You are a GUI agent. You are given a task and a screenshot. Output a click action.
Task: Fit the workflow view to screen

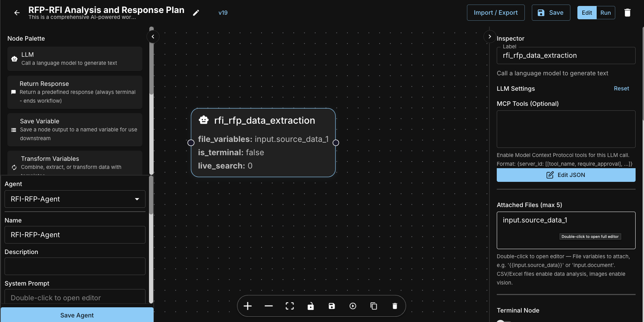pos(290,306)
